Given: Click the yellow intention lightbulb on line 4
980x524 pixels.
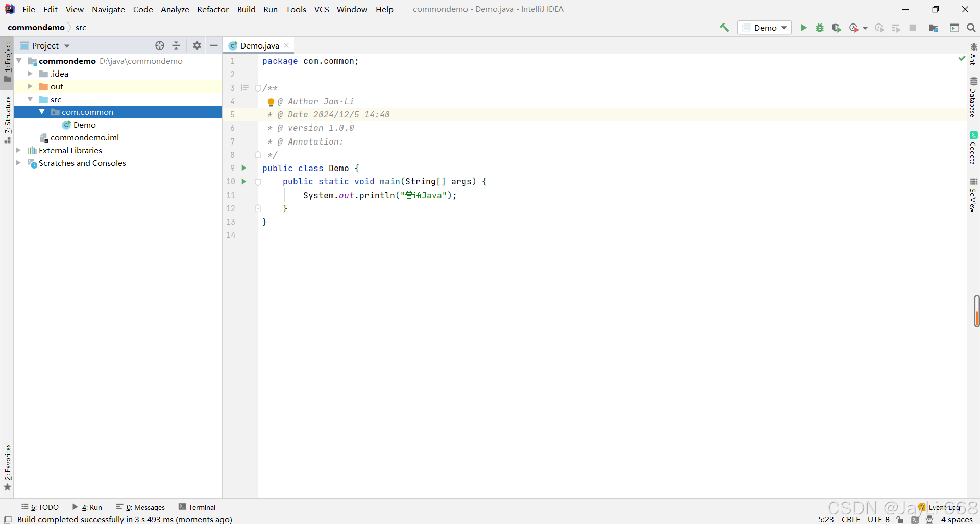Looking at the screenshot, I should [271, 102].
